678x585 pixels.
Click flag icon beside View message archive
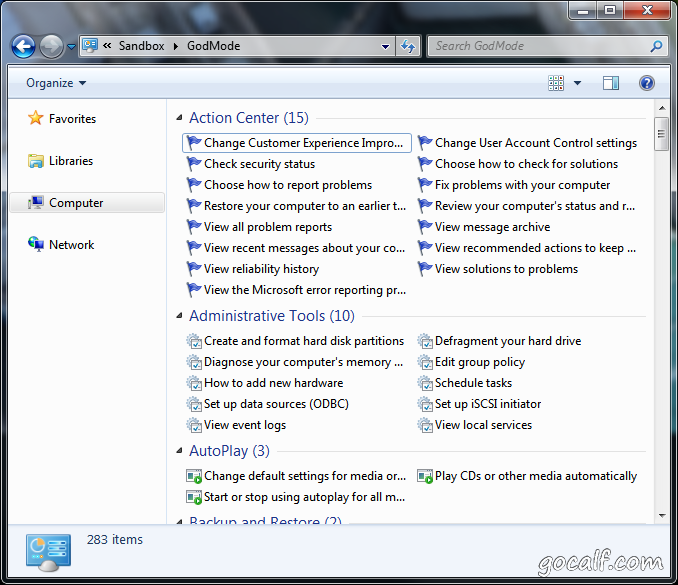(425, 227)
